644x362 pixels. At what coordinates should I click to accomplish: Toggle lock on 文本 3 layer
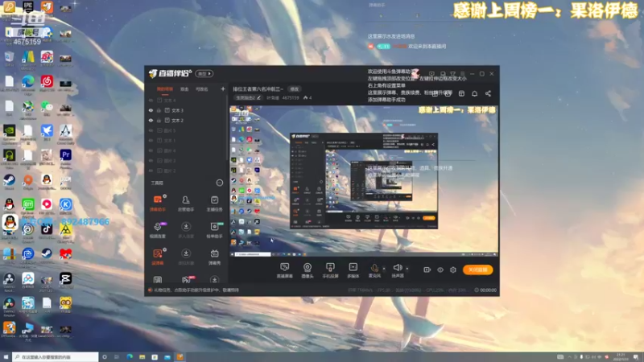(x=159, y=110)
